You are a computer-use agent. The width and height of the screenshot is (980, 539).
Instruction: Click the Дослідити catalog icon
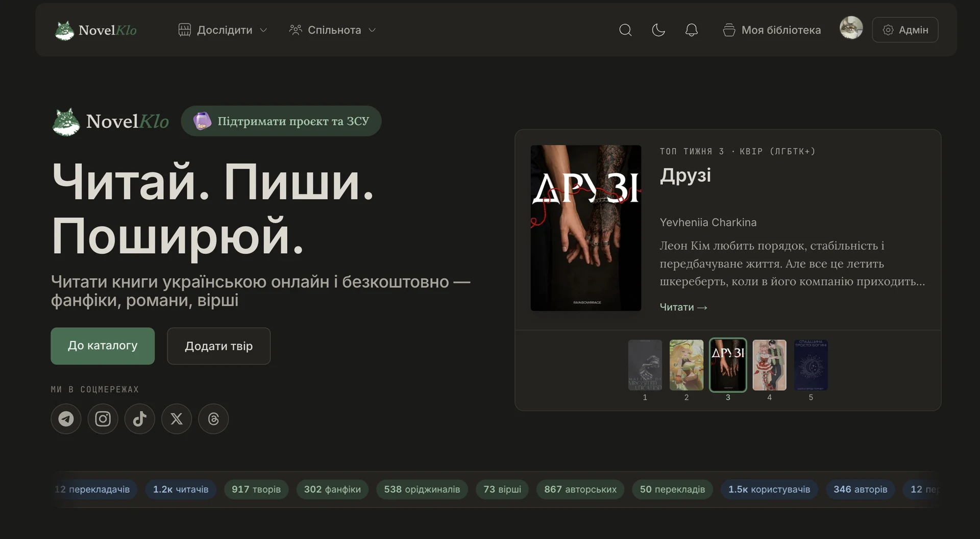184,30
